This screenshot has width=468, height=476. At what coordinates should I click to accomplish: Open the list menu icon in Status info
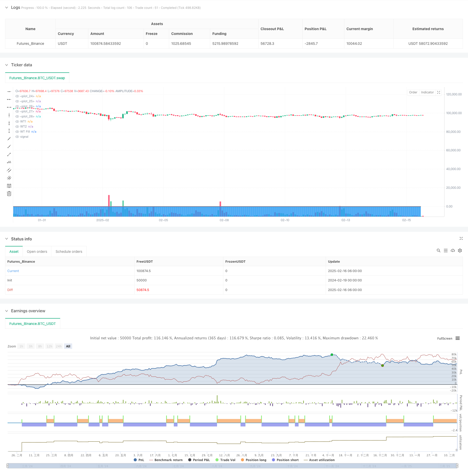click(446, 251)
